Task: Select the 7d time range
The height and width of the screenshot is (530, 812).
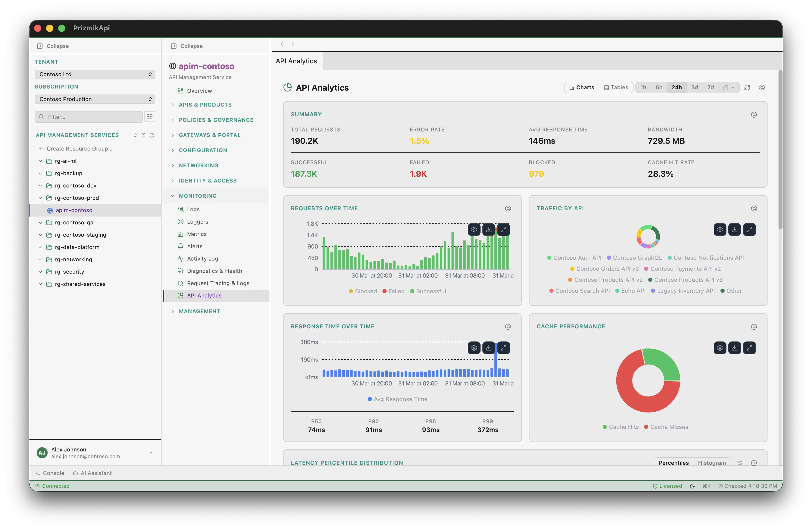Action: [x=711, y=87]
